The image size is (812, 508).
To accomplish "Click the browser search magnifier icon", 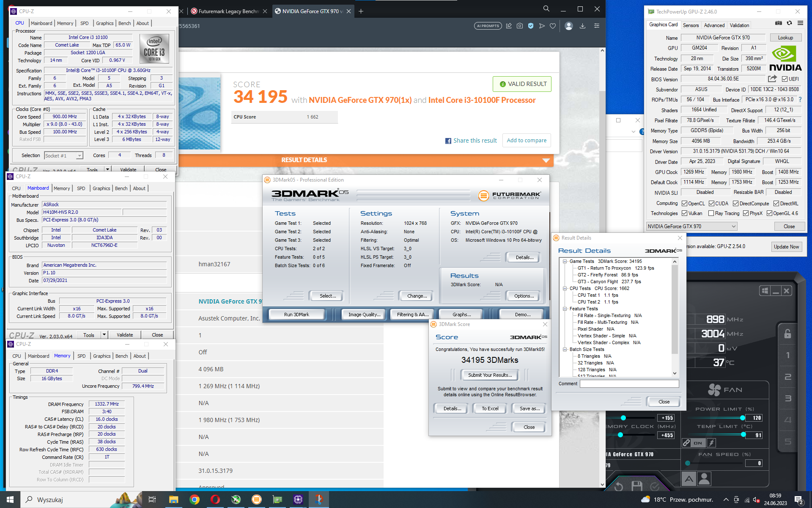I will 546,8.
